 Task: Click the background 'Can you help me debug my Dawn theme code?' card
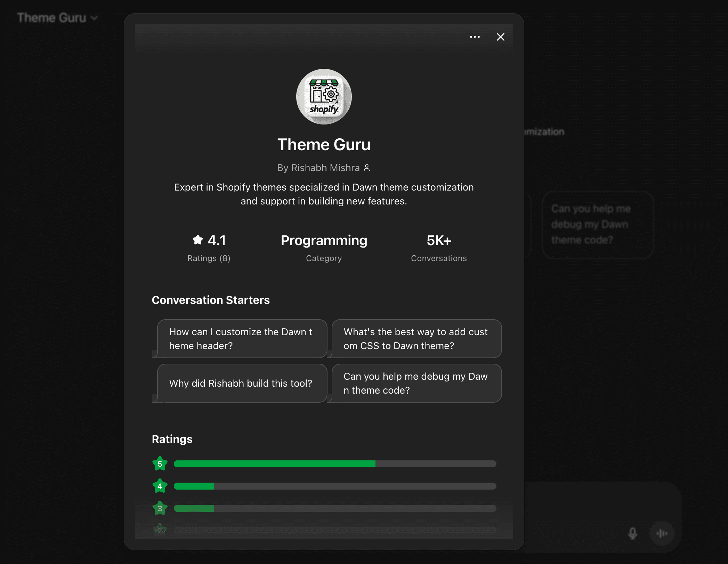tap(598, 225)
